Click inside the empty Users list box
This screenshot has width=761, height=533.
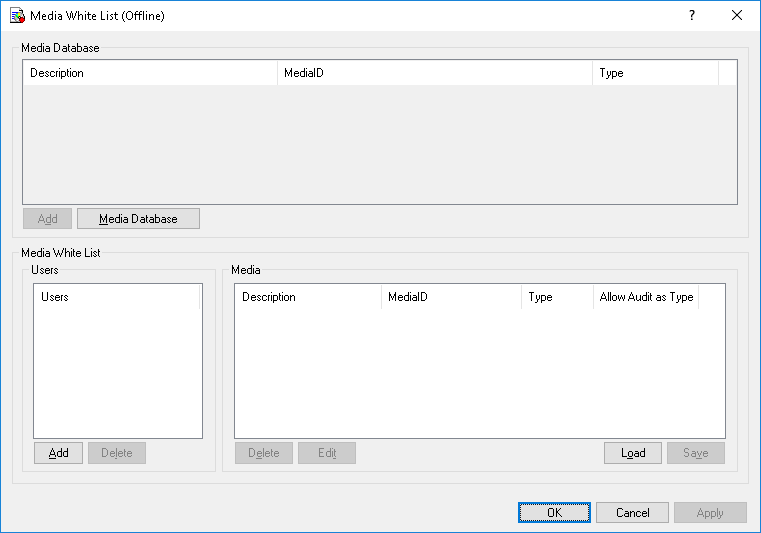pos(117,370)
